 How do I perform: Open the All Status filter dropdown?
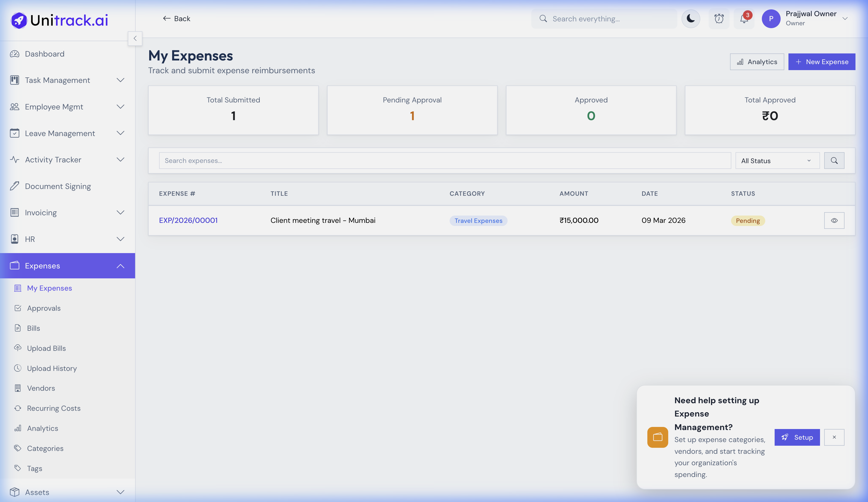pos(777,161)
